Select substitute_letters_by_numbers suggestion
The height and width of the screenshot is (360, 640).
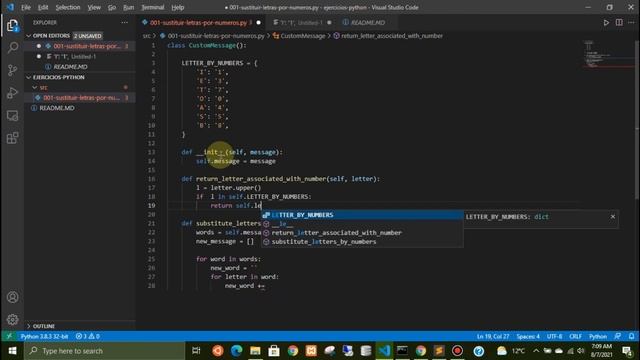[x=362, y=242]
